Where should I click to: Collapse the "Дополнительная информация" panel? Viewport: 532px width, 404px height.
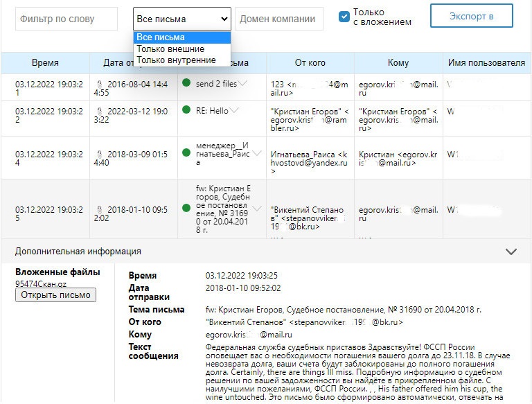pyautogui.click(x=511, y=252)
